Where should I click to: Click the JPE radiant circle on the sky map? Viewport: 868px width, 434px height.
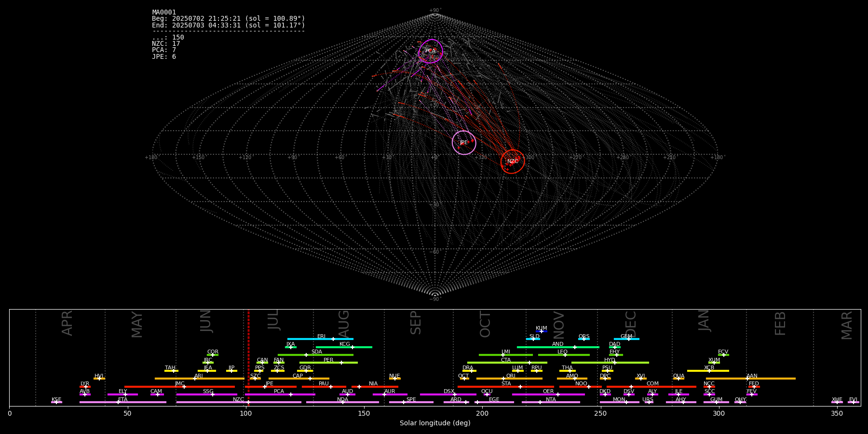pos(464,143)
